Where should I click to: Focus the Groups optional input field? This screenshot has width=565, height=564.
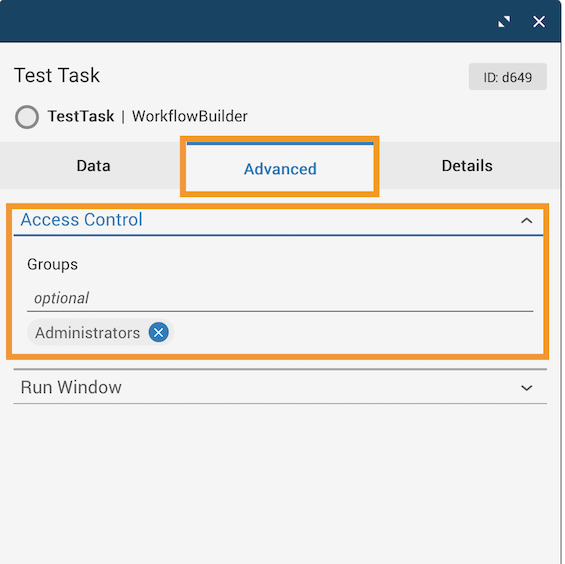point(280,298)
